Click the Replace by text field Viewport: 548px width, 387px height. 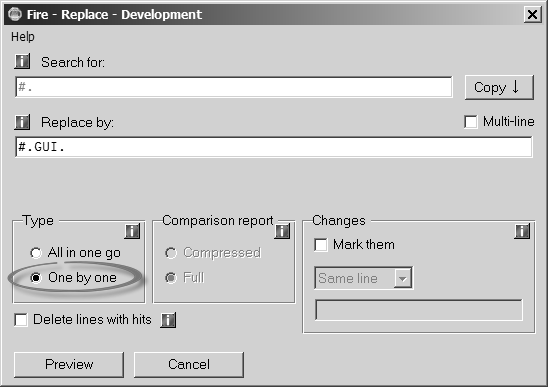(x=274, y=147)
